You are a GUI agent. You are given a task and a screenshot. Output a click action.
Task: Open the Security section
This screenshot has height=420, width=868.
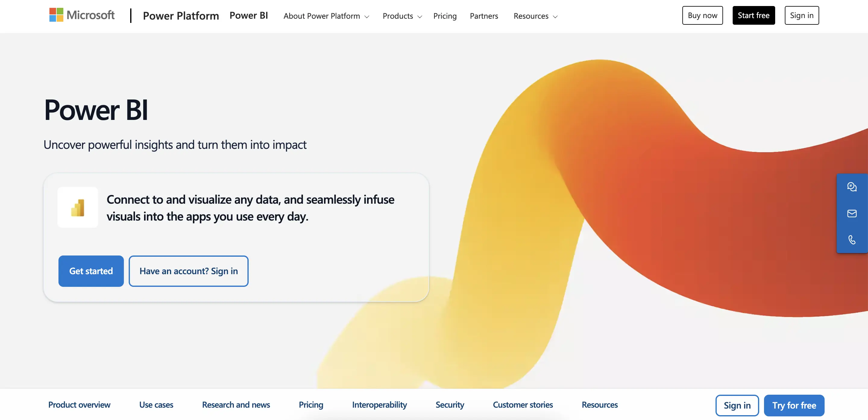450,405
